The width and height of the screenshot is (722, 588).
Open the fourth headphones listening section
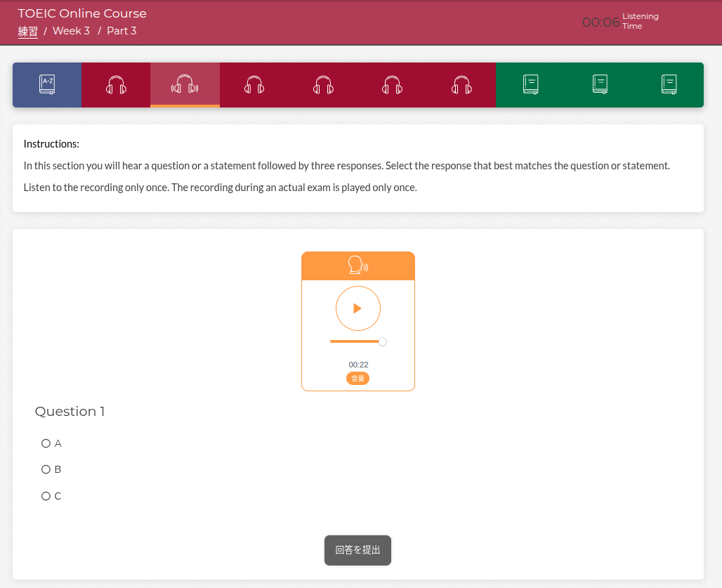[x=322, y=85]
